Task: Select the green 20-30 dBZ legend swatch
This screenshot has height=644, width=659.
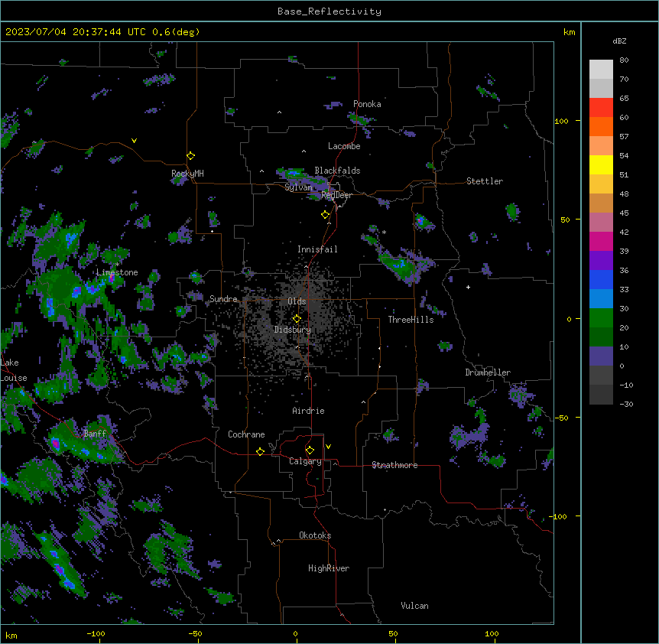Action: click(x=601, y=318)
